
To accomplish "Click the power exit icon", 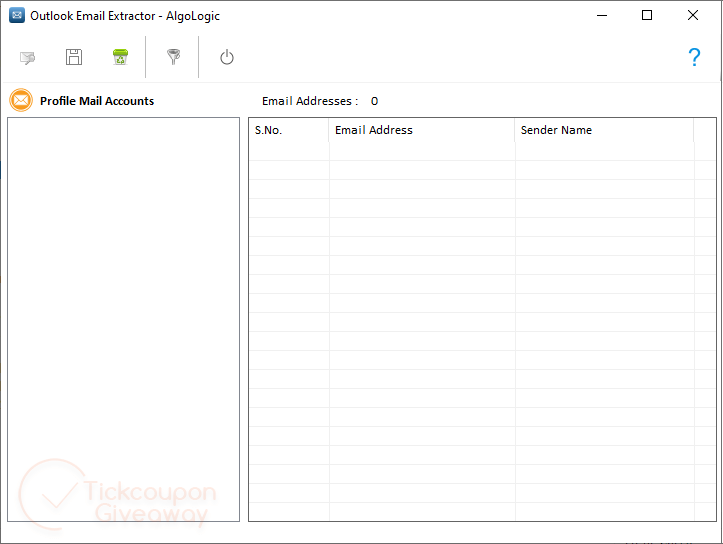I will point(227,58).
